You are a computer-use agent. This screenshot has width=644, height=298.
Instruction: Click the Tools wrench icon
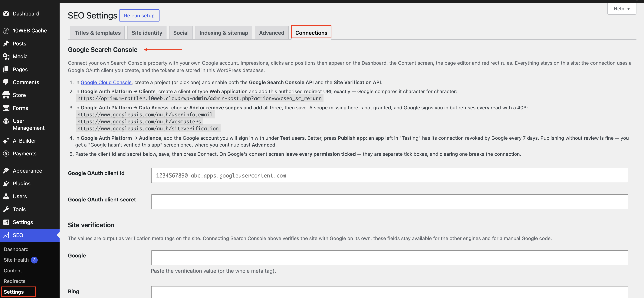[x=6, y=209]
